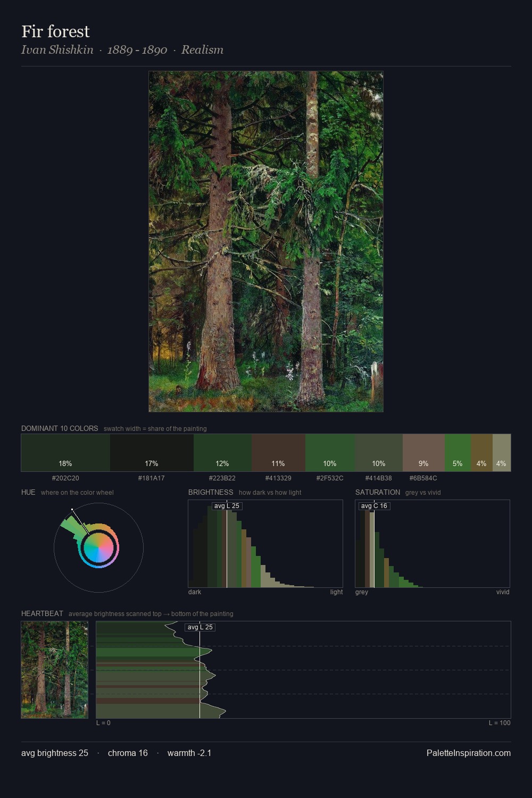Screen dimensions: 532x798
Task: Click the Fir forest painting image
Action: 266,242
